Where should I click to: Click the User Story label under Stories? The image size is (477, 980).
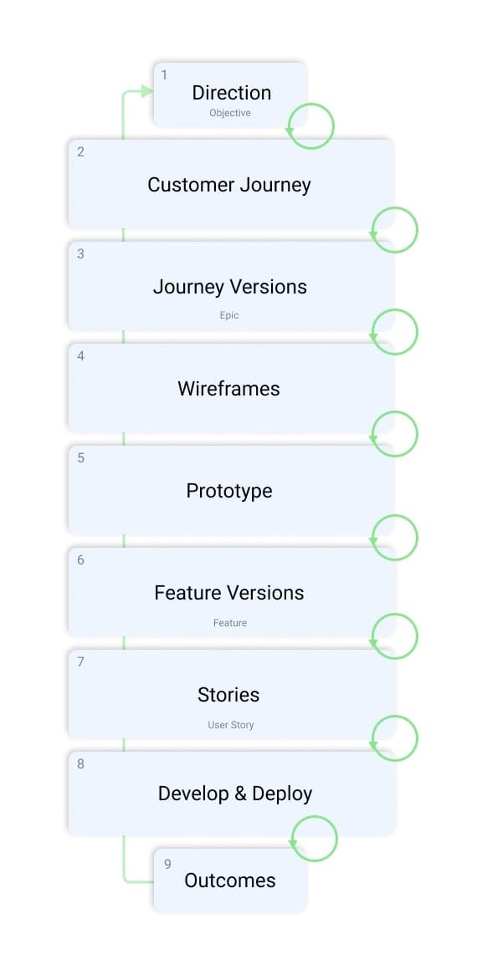[x=231, y=725]
